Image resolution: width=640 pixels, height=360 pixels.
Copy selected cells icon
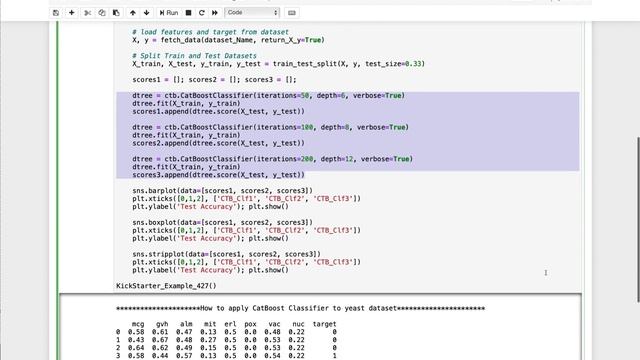[x=102, y=13]
